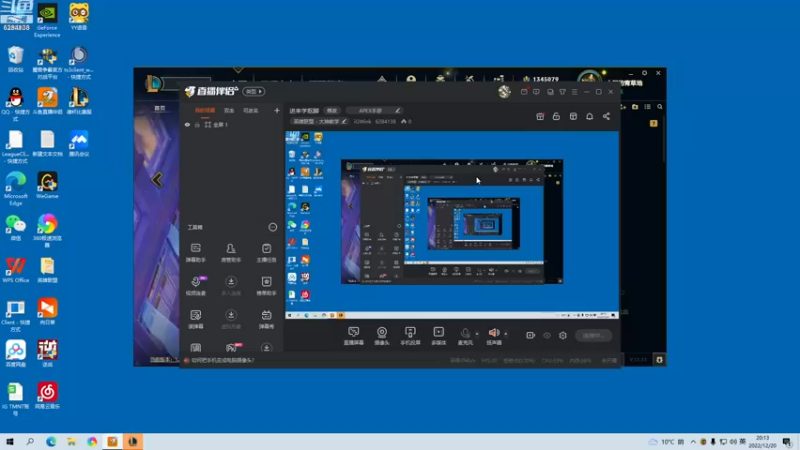Click the start live broadcast button
This screenshot has width=800, height=450.
click(x=593, y=335)
